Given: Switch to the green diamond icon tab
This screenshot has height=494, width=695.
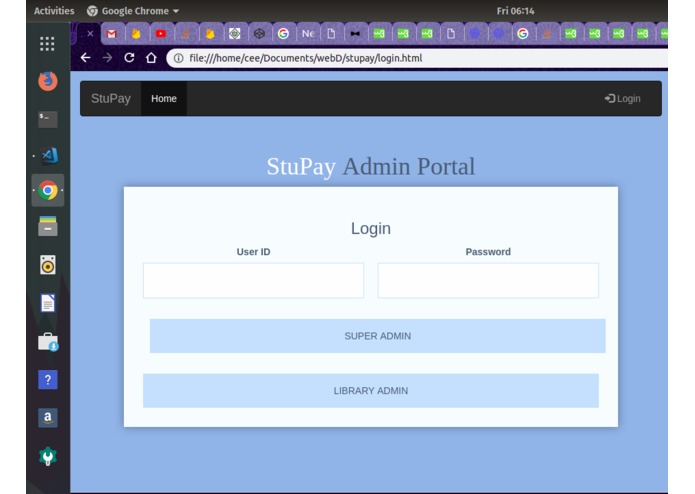Looking at the screenshot, I should [x=234, y=34].
